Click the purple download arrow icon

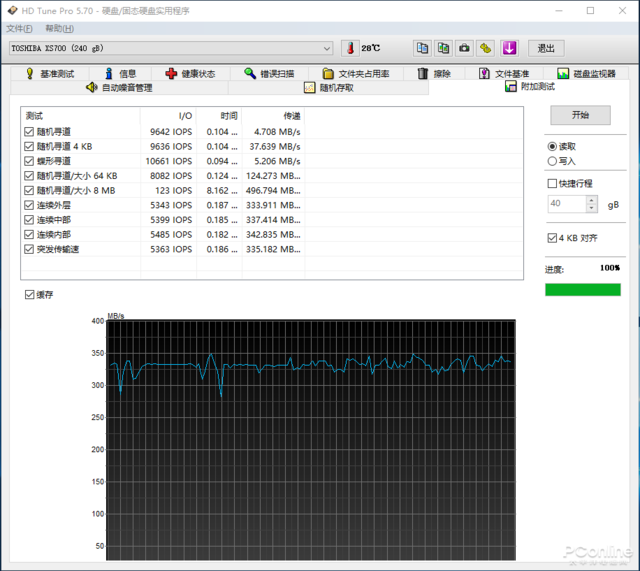(x=509, y=48)
